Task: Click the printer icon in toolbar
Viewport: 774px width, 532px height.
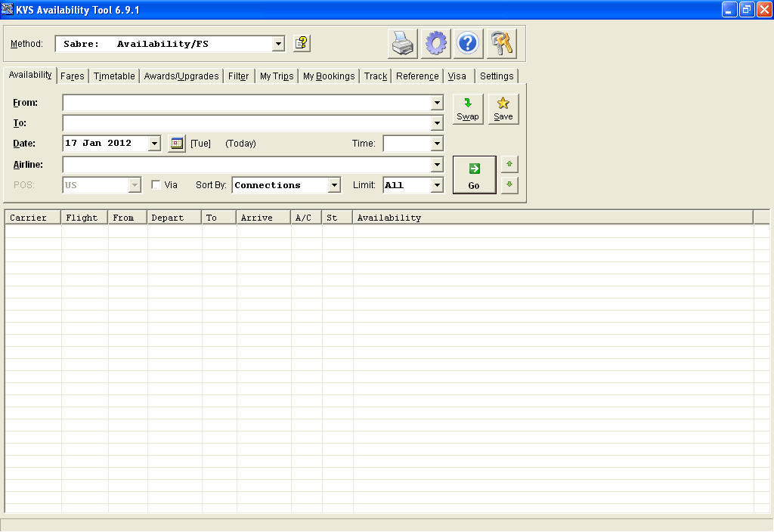Action: click(x=402, y=43)
